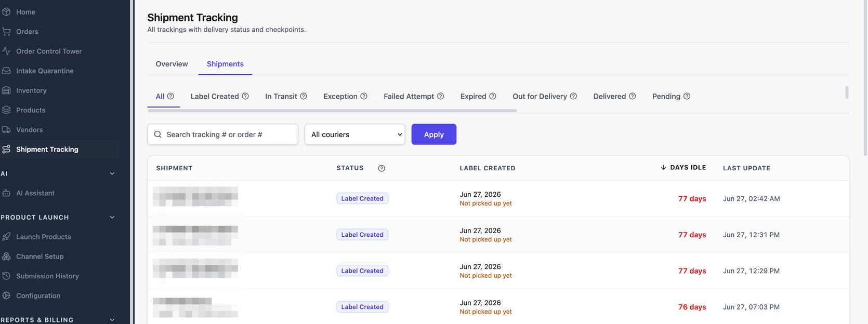Viewport: 868px width, 324px height.
Task: Click last update 'Jun 27, 07:03 PM'
Action: click(751, 307)
